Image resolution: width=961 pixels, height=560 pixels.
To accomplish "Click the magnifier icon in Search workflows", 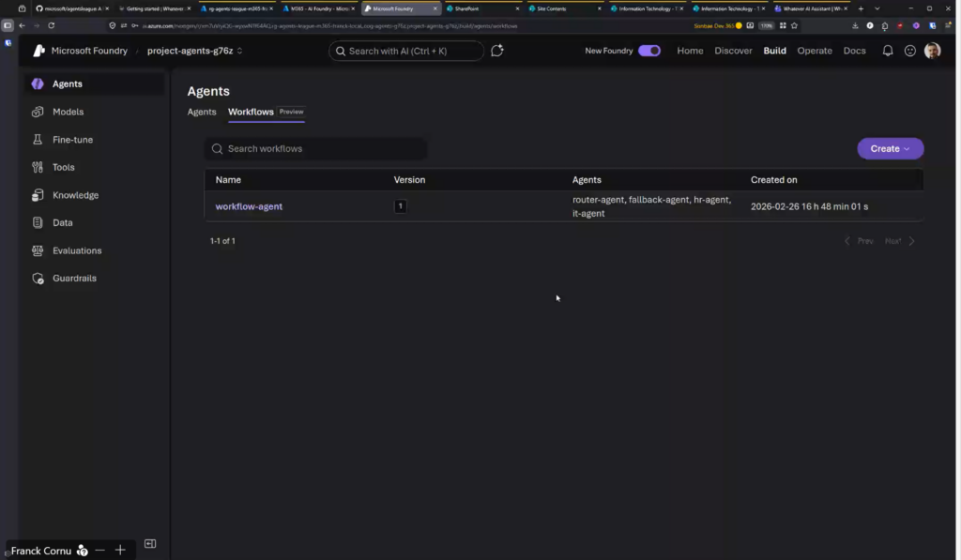I will pos(217,149).
